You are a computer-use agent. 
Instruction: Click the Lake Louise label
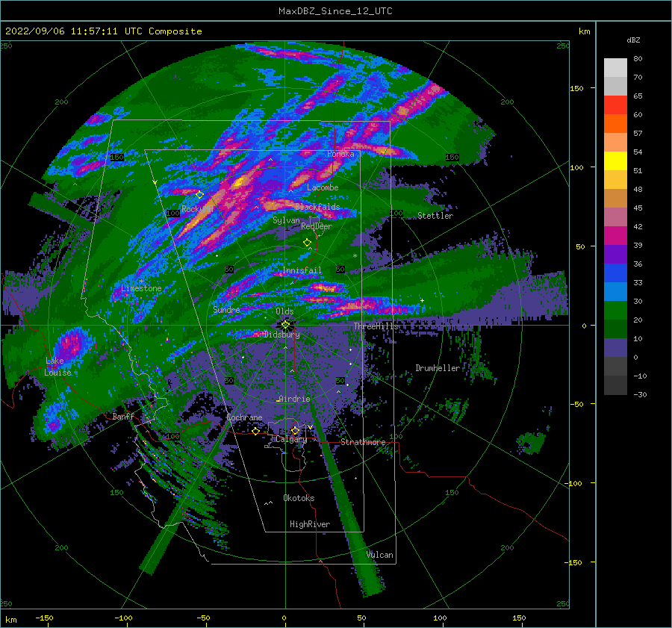click(57, 367)
